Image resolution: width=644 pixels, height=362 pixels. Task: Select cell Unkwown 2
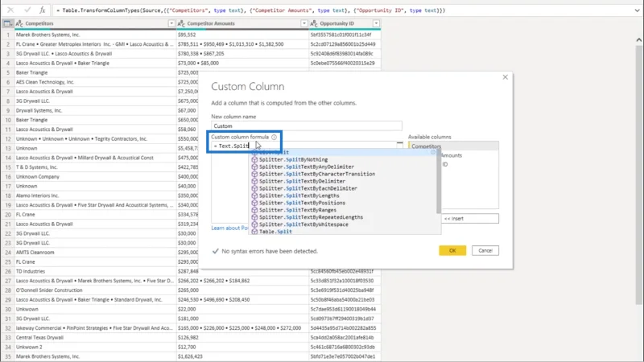click(x=95, y=347)
